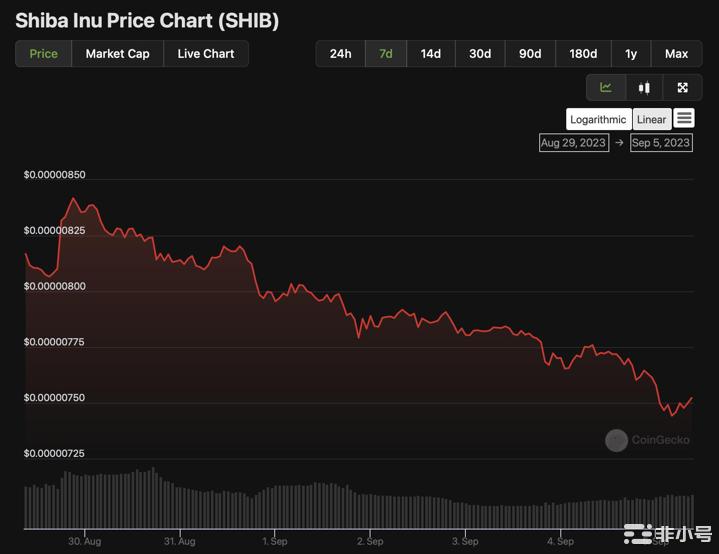Select the 1y time range
The width and height of the screenshot is (719, 554).
pyautogui.click(x=631, y=54)
